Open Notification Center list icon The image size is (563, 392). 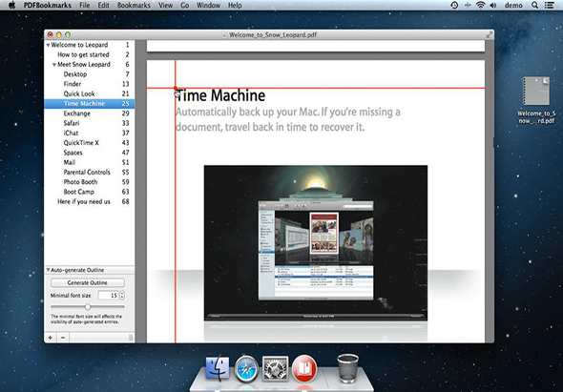point(549,5)
